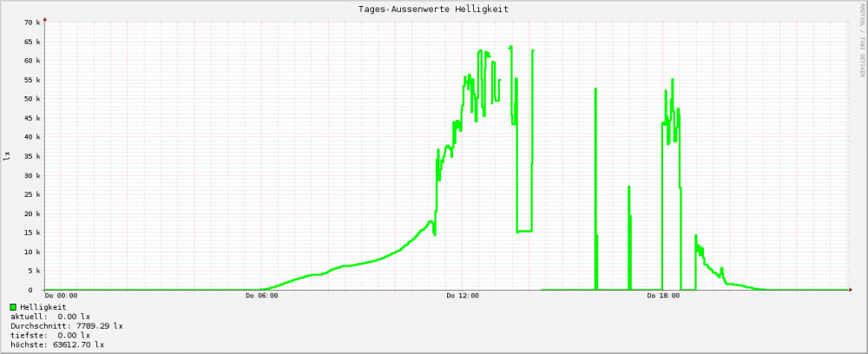Click the 70 k y-axis label
The height and width of the screenshot is (354, 868).
[x=32, y=23]
